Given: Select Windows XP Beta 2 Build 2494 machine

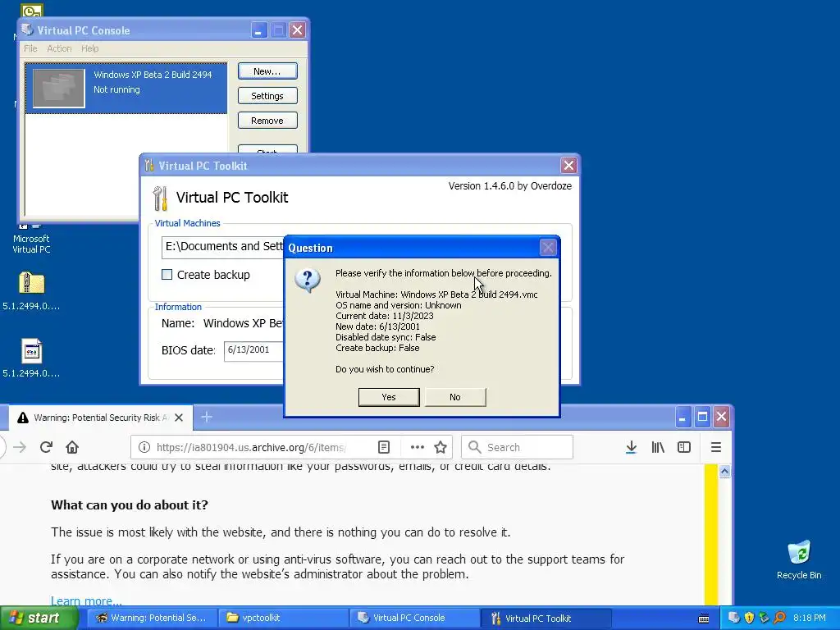Looking at the screenshot, I should (126, 88).
